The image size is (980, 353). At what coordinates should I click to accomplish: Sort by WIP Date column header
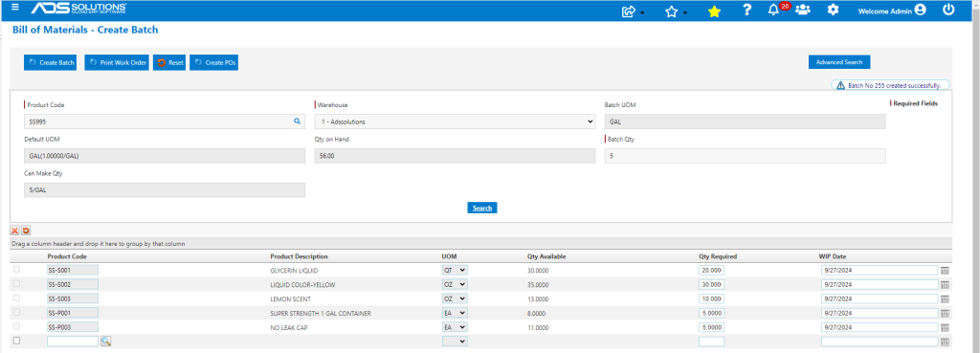tap(833, 256)
